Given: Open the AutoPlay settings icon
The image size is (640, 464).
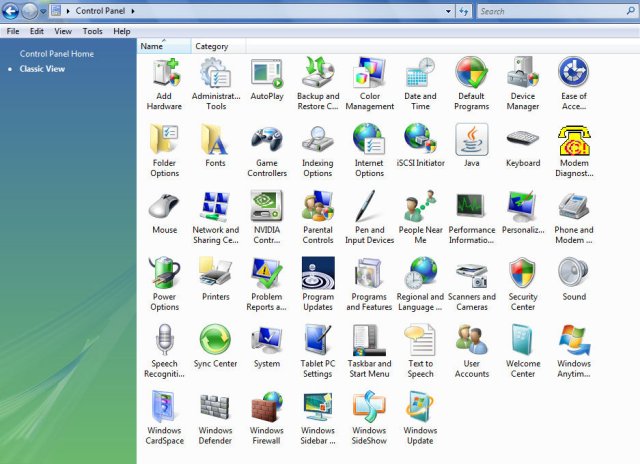Looking at the screenshot, I should coord(267,80).
